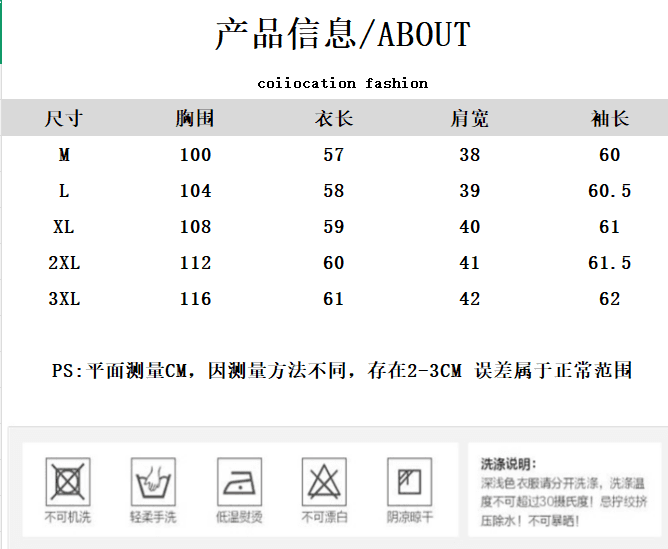The image size is (668, 549).
Task: Click length value 58 in L row
Action: click(334, 191)
